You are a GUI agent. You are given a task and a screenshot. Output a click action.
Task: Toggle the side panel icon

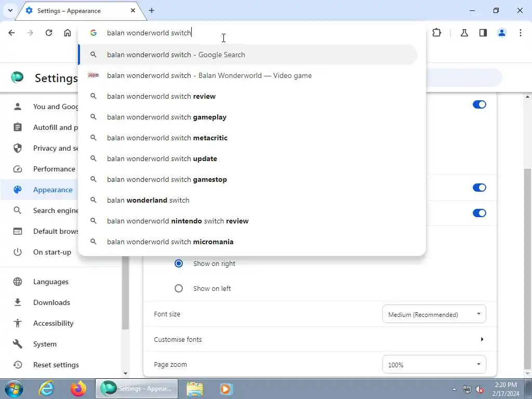pos(483,33)
